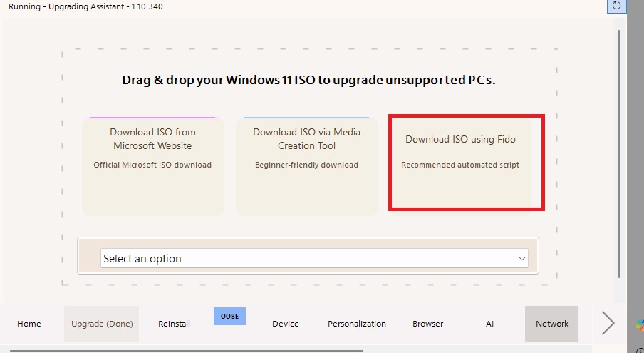Click the horizontal scrollbar below the tabs

pos(185,351)
